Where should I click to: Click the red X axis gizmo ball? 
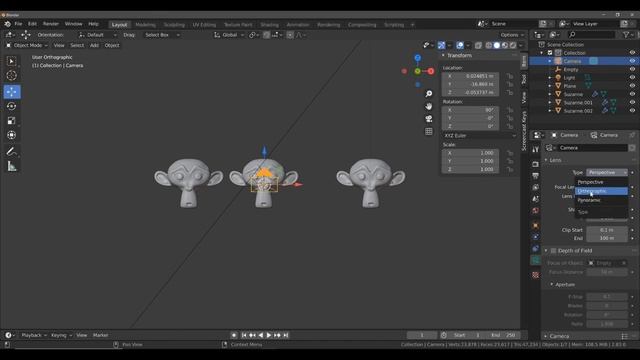(x=431, y=71)
